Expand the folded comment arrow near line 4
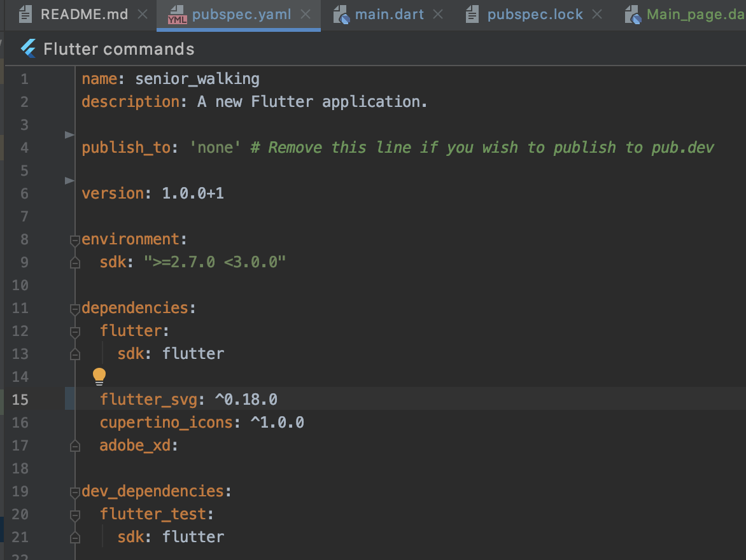 coord(69,135)
